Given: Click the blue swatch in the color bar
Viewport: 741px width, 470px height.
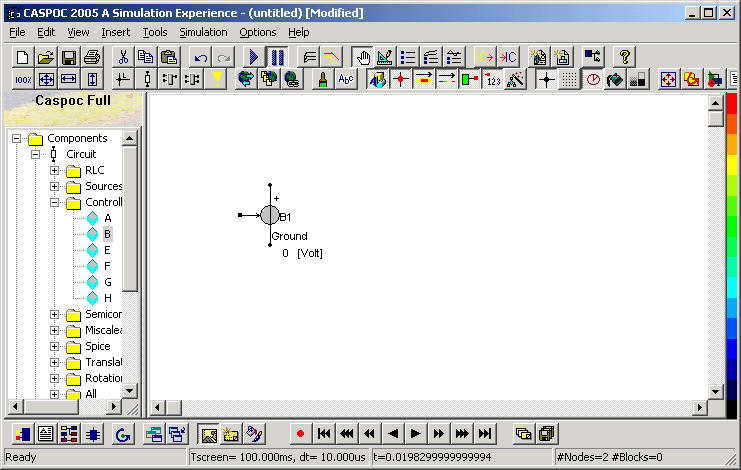Looking at the screenshot, I should [x=732, y=349].
